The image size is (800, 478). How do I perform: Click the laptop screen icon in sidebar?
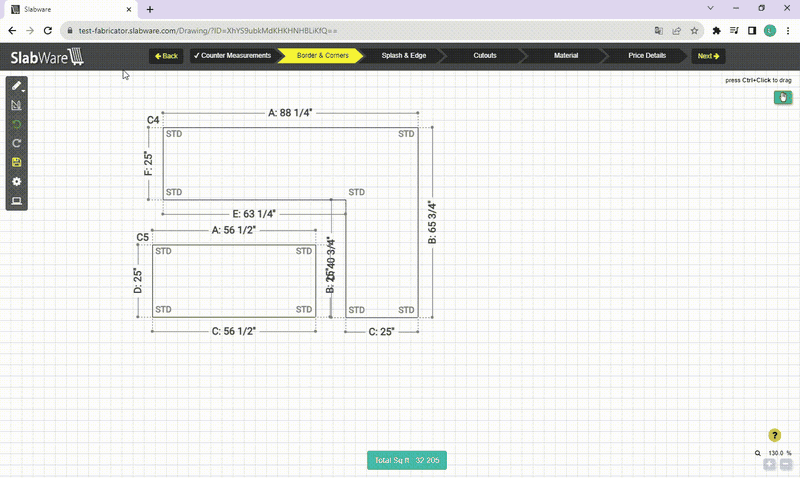tap(16, 201)
